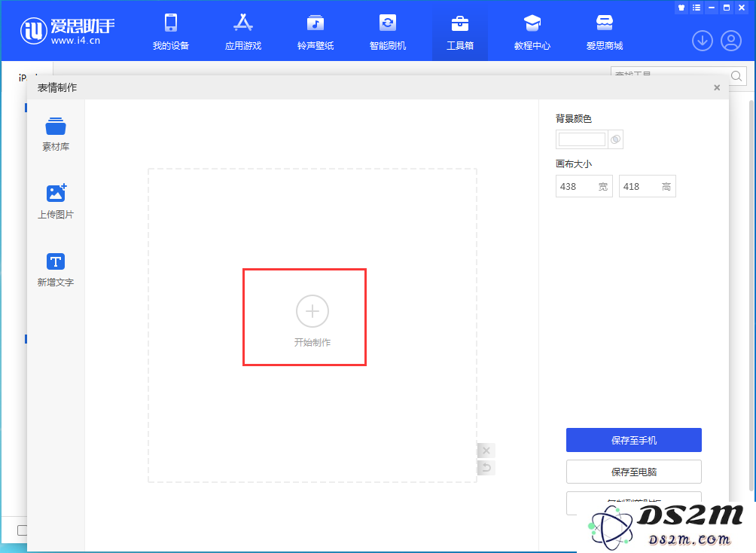The width and height of the screenshot is (756, 553).
Task: Click 保存至电脑 button
Action: click(633, 472)
